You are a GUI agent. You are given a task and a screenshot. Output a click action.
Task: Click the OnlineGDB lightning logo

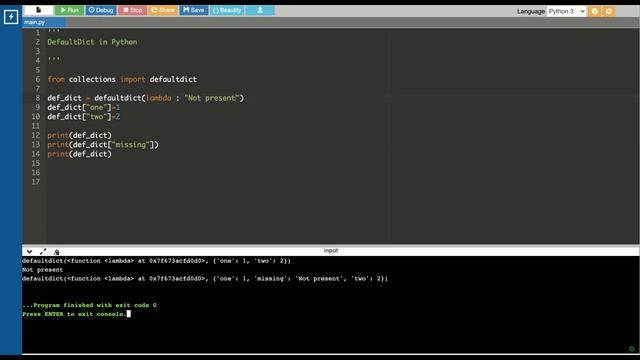click(x=11, y=17)
